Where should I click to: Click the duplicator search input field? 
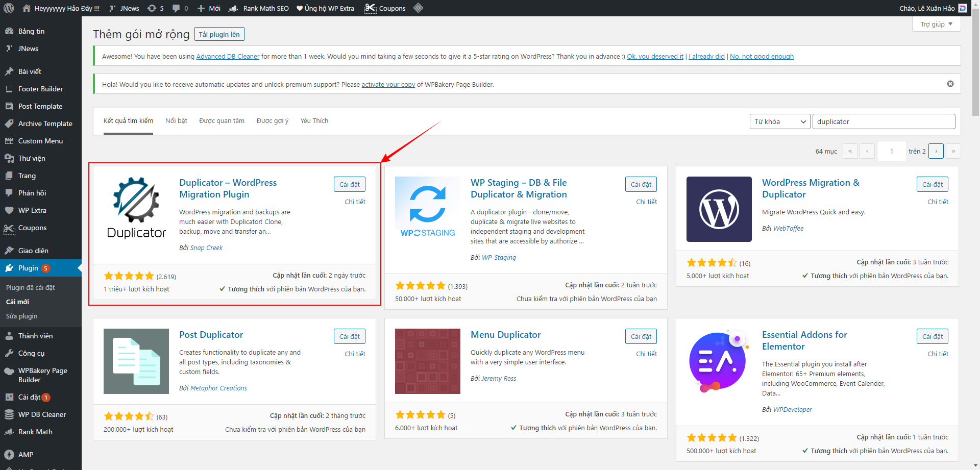click(x=883, y=121)
